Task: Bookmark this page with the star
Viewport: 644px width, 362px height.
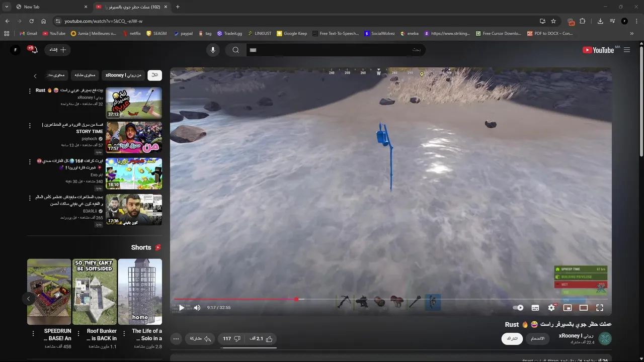Action: (553, 21)
